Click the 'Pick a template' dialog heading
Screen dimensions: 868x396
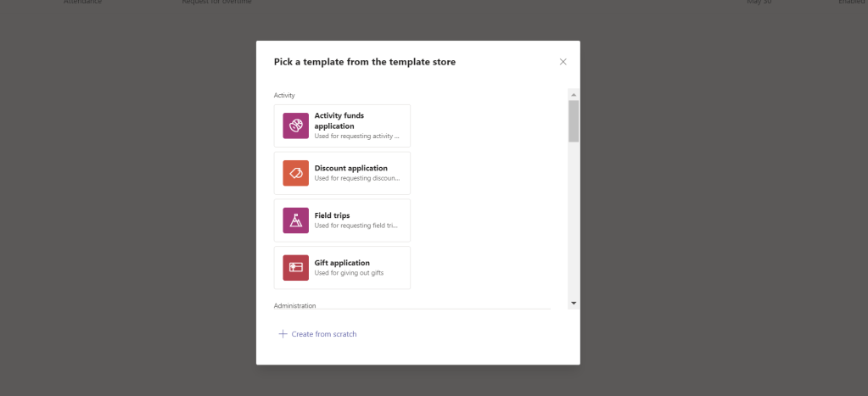tap(364, 62)
